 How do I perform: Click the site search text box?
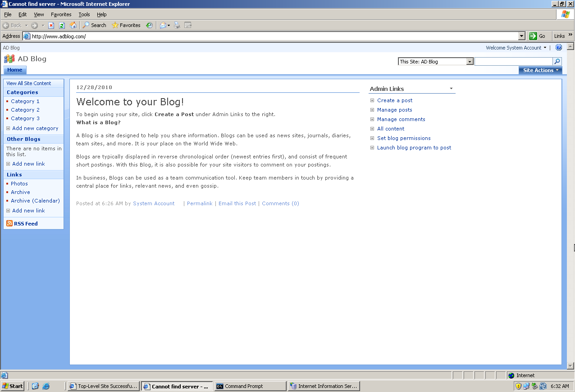tap(513, 62)
